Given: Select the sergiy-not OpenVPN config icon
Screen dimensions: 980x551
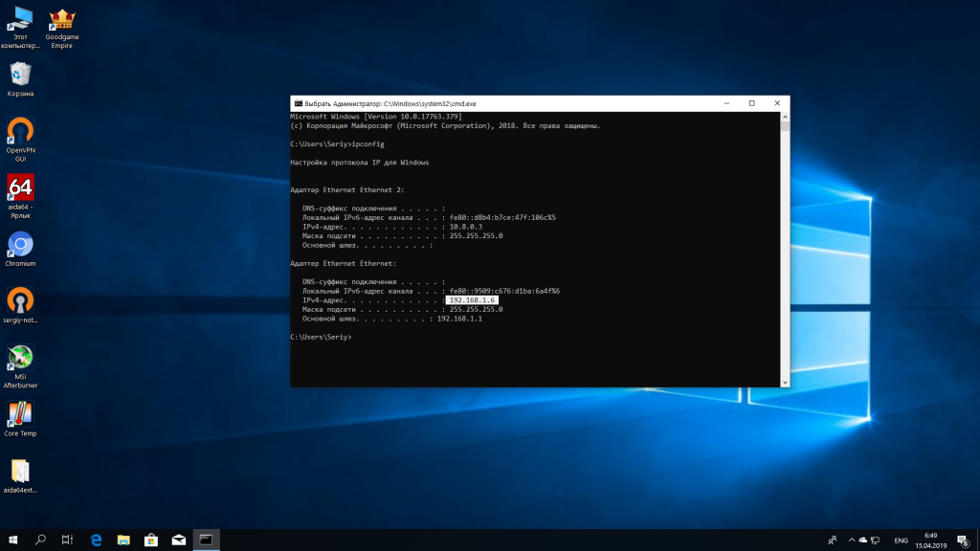Looking at the screenshot, I should click(21, 300).
